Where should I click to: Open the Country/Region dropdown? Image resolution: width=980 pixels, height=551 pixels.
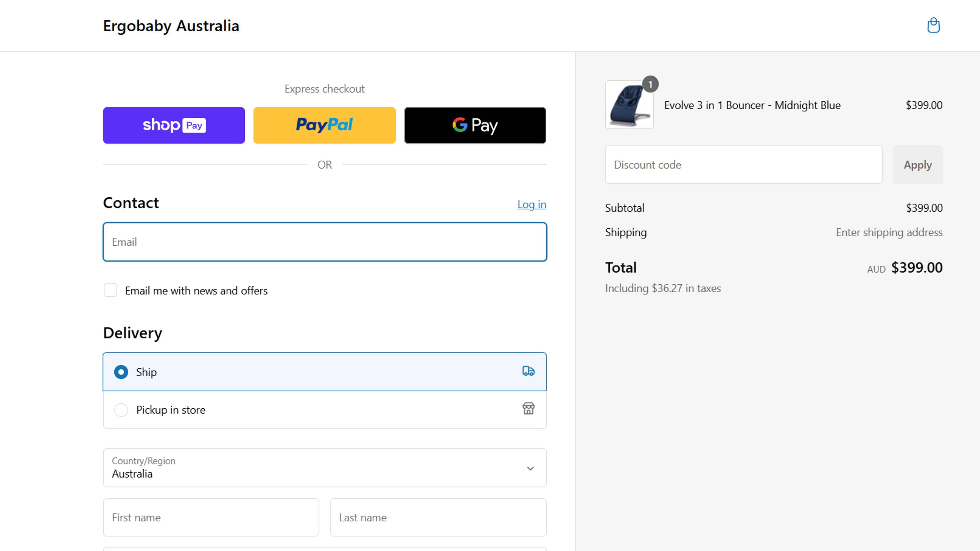pos(325,468)
